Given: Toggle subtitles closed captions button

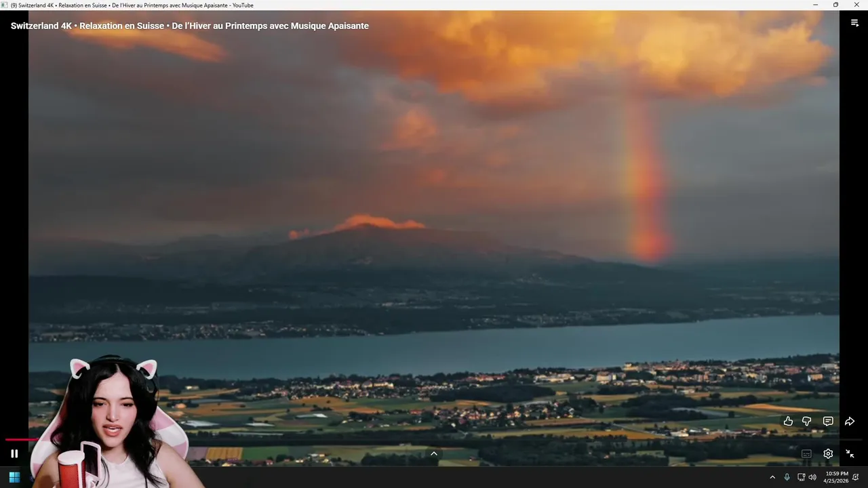Looking at the screenshot, I should point(806,453).
